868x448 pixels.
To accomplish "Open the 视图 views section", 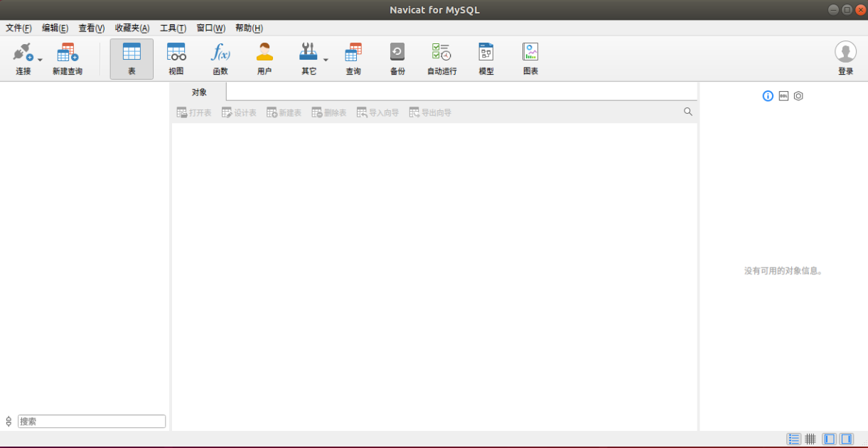I will [x=176, y=59].
